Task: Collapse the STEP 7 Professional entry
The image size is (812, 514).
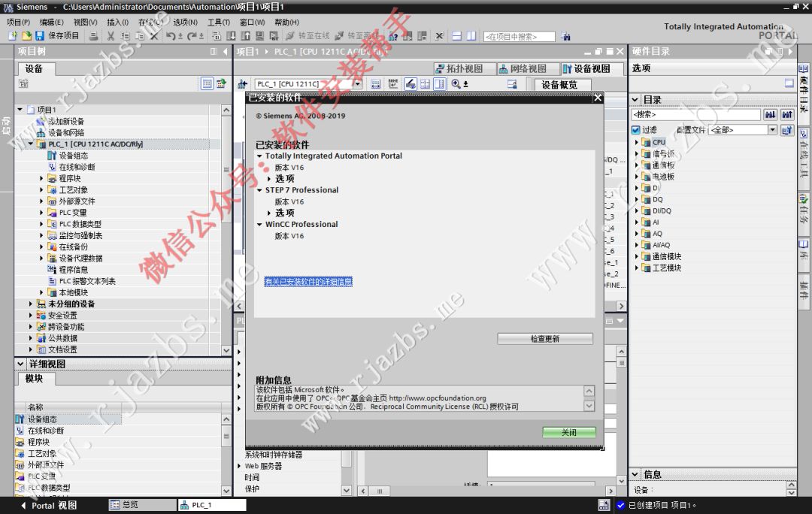Action: point(259,190)
